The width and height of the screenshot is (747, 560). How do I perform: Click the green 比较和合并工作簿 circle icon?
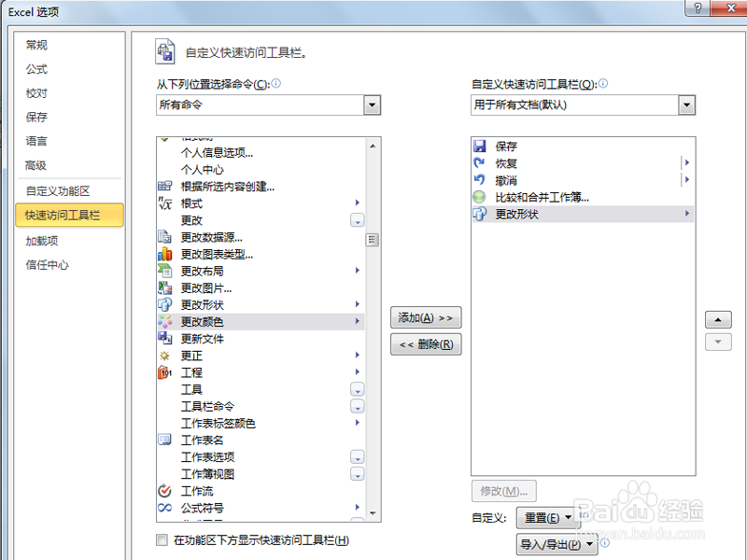(480, 197)
